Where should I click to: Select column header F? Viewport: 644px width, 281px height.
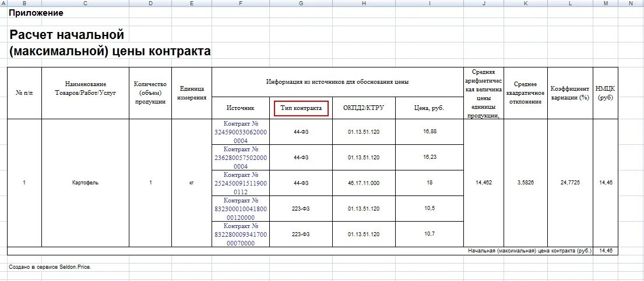[x=241, y=3]
